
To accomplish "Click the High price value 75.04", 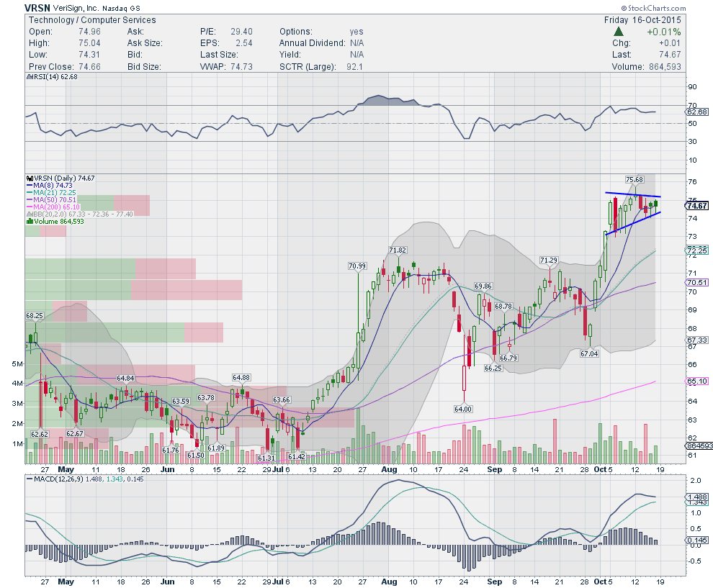I will tap(89, 43).
